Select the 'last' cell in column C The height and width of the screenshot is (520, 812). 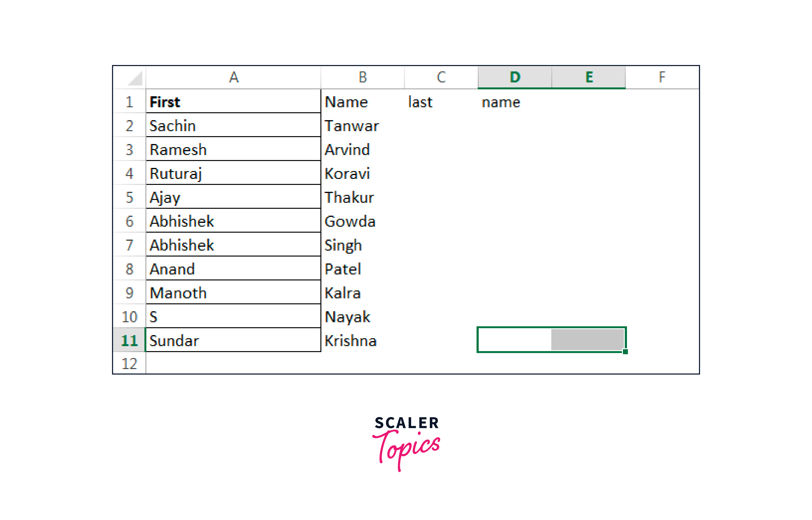tap(441, 102)
